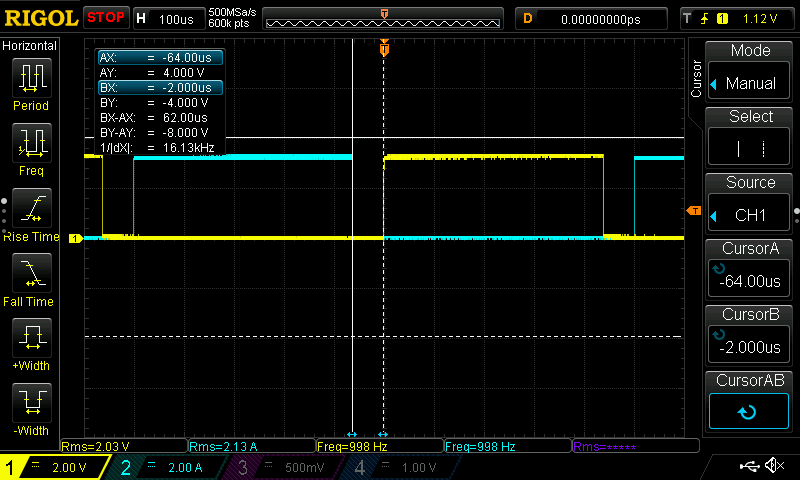
Task: Select the Freq measurement icon
Action: [32, 143]
